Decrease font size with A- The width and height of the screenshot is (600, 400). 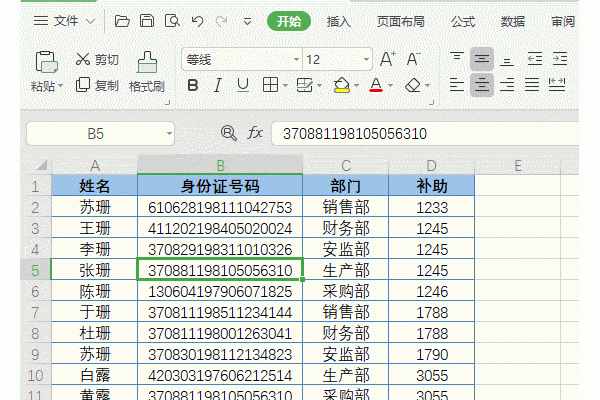point(413,59)
